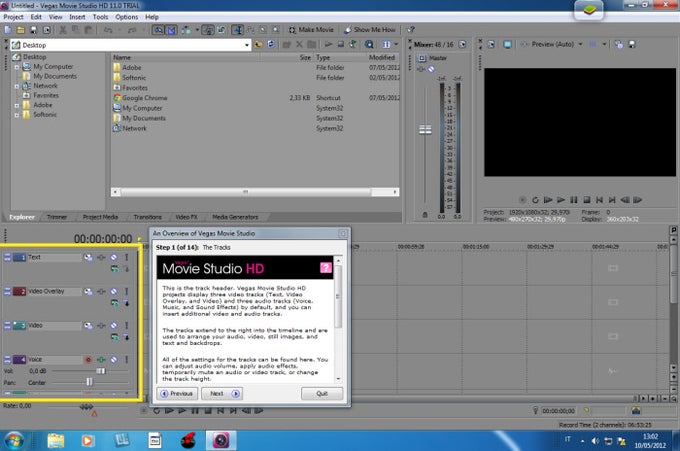The height and width of the screenshot is (451, 680).
Task: Open the Tools menu
Action: [100, 17]
